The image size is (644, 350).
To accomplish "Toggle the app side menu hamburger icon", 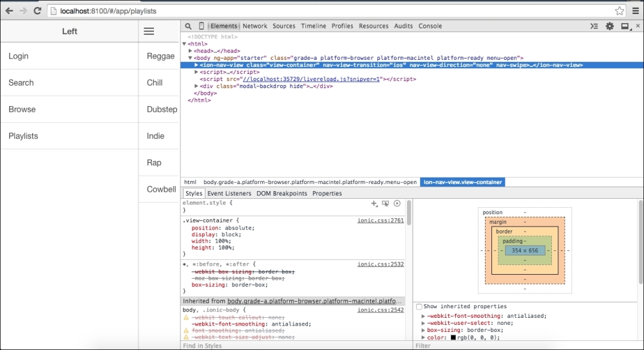I will point(149,31).
